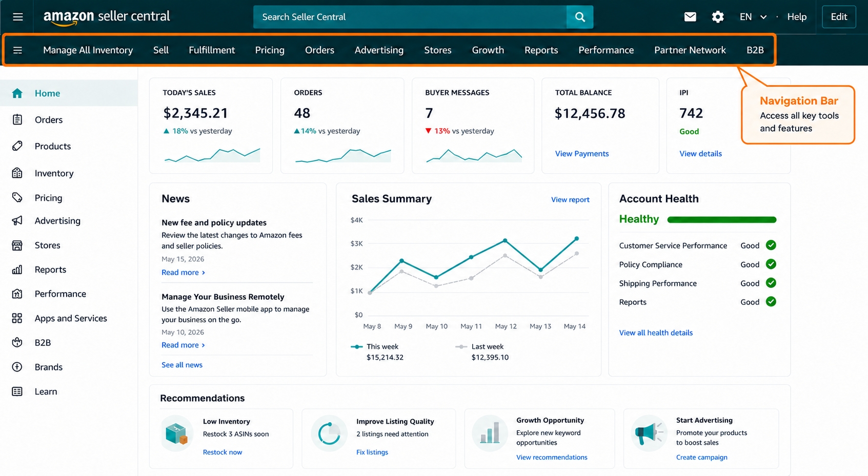Click Read more under Manage Your Business Remotely
Screen dimensions: 868x476
click(183, 345)
